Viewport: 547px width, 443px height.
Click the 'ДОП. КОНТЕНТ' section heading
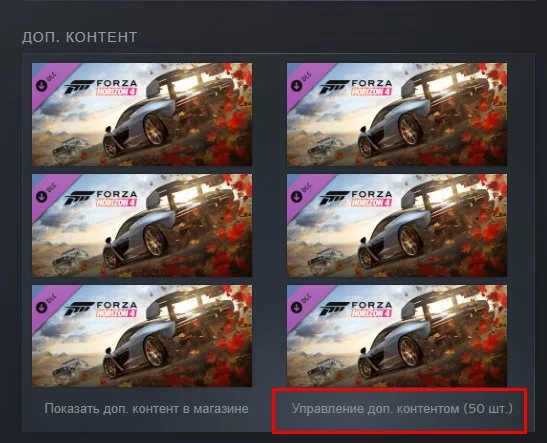pos(80,37)
